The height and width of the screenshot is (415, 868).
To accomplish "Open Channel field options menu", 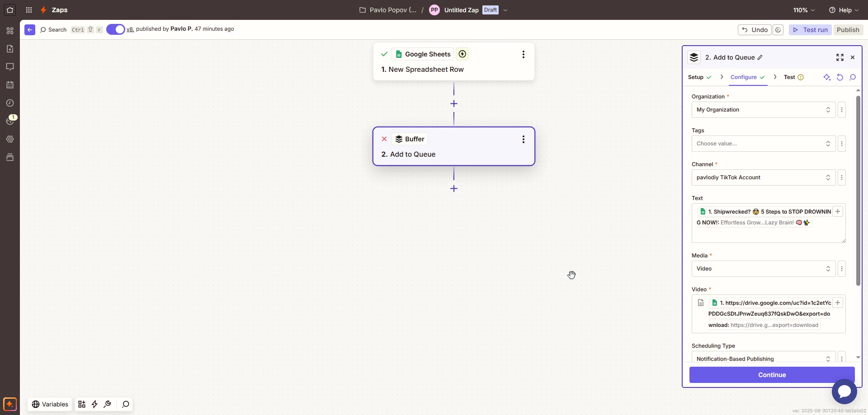I will click(x=842, y=177).
